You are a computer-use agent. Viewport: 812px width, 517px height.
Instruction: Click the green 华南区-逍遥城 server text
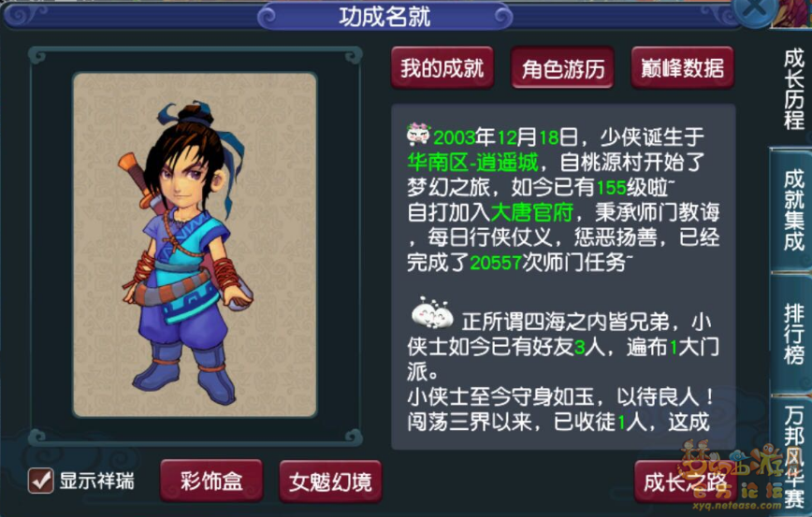click(x=473, y=162)
